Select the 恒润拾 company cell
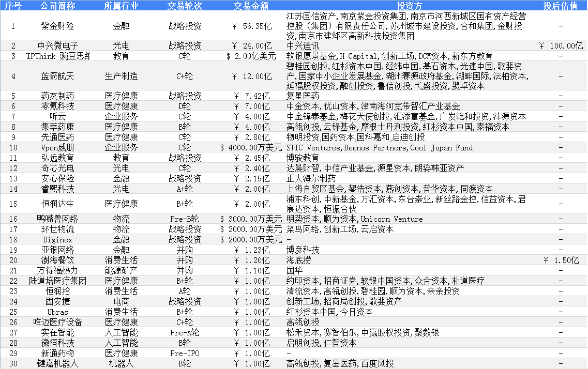This screenshot has height=369, width=588. pos(58,291)
